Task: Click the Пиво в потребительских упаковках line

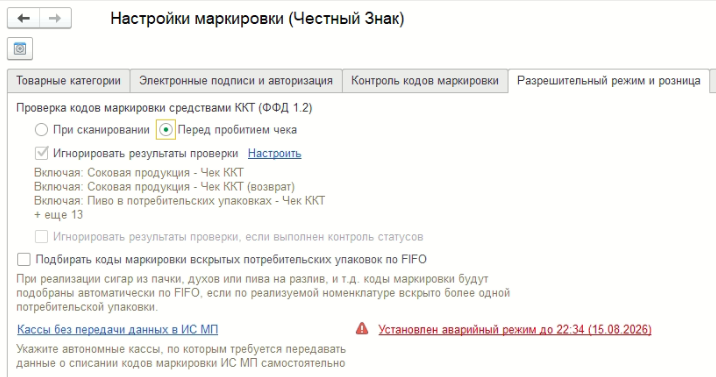Action: (x=179, y=201)
